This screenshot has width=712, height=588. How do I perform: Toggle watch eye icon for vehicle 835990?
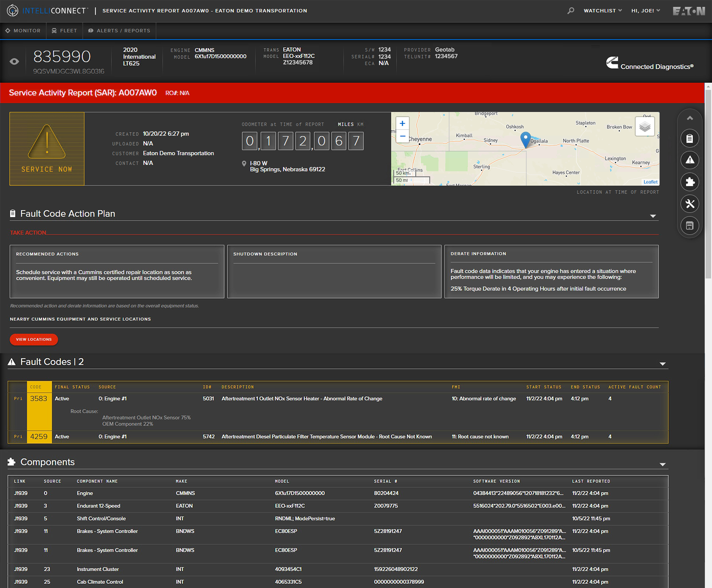(14, 61)
